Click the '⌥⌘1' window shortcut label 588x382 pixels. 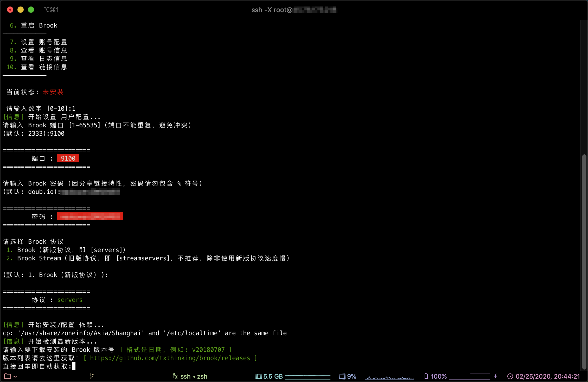[51, 10]
